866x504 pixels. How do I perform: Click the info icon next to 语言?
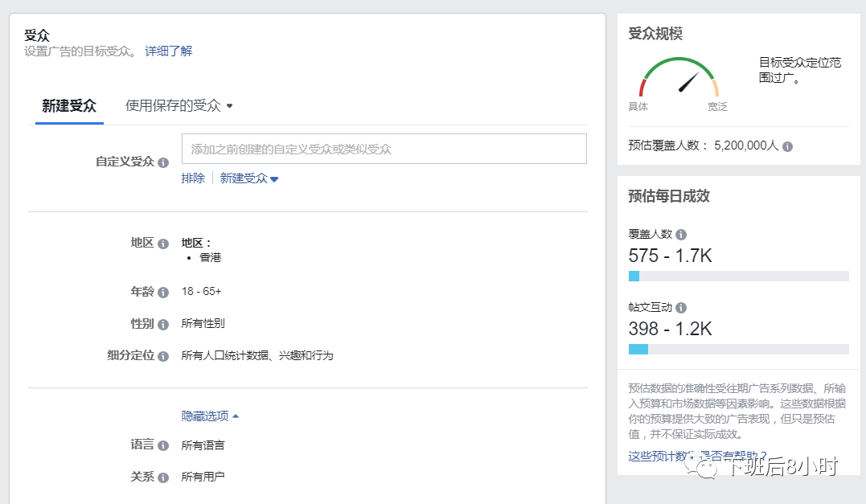pos(163,445)
